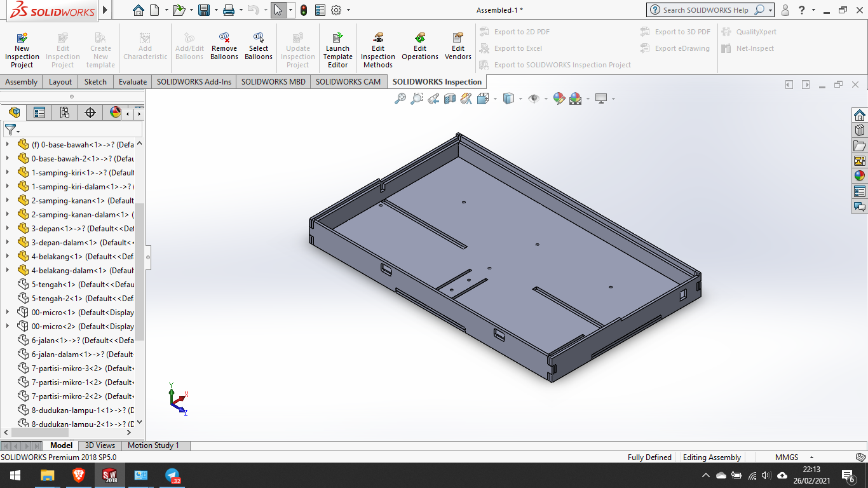Image resolution: width=868 pixels, height=488 pixels.
Task: Open Telegram from Windows taskbar
Action: [x=172, y=475]
